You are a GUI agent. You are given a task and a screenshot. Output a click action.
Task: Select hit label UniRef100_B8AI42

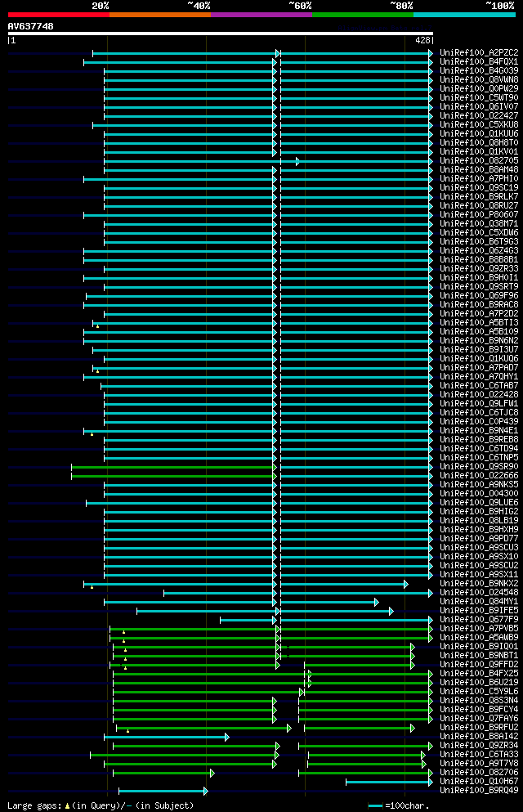(479, 737)
